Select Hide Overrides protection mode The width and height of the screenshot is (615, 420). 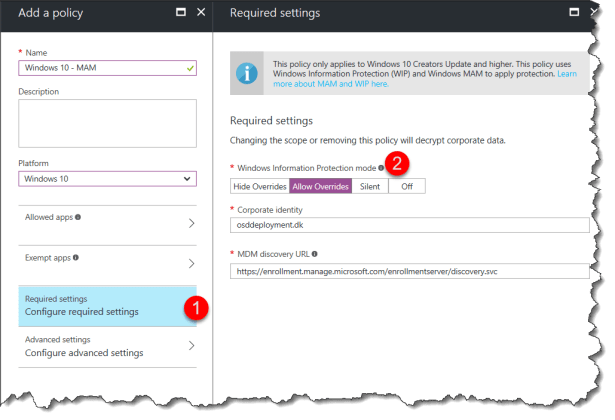click(260, 186)
